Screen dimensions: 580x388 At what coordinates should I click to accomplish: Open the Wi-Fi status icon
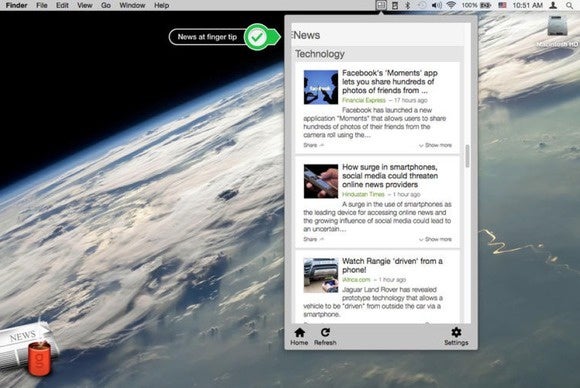451,5
